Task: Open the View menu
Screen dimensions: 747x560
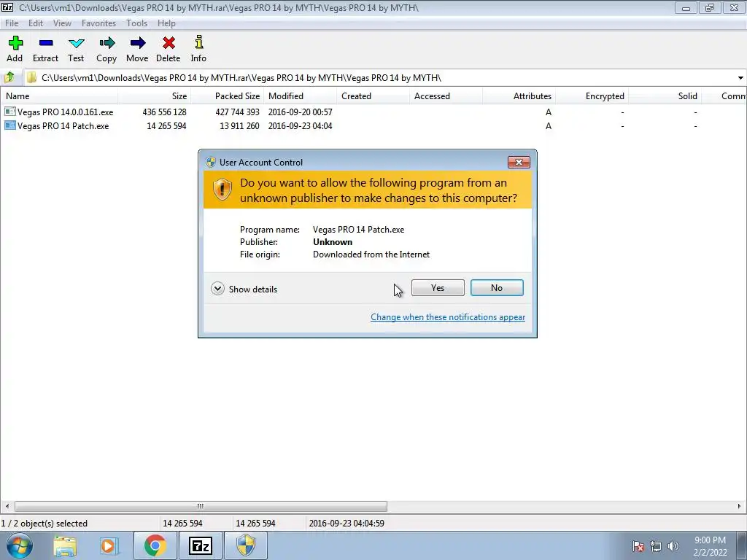Action: (x=62, y=23)
